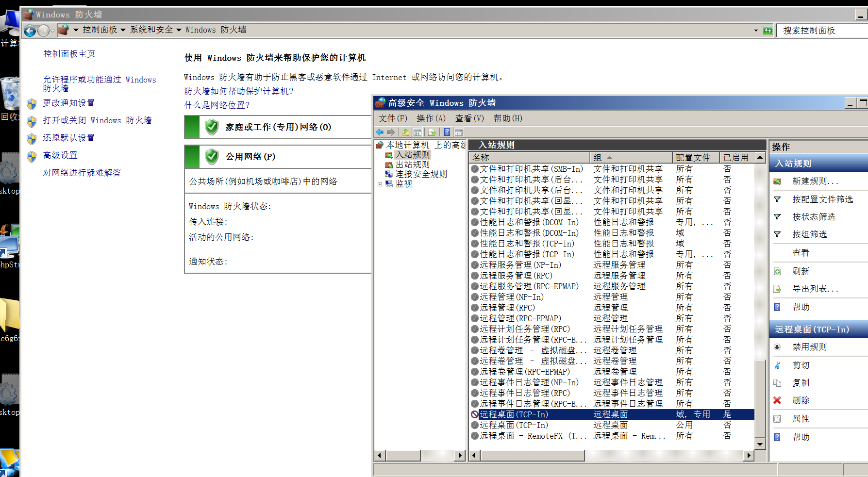Click the 禁用规则 icon in actions pane
Viewport: 868px width, 477px height.
pyautogui.click(x=777, y=347)
